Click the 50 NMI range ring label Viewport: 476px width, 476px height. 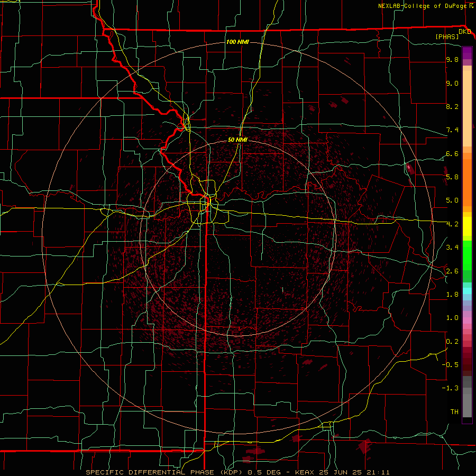[x=237, y=140]
